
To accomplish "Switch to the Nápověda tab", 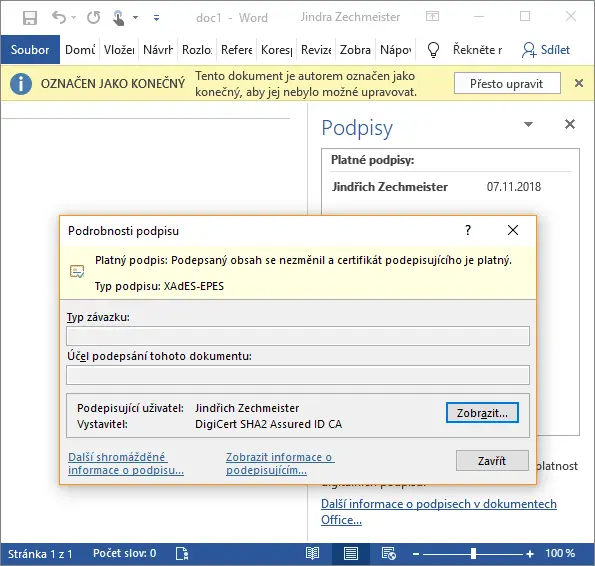I will point(395,49).
